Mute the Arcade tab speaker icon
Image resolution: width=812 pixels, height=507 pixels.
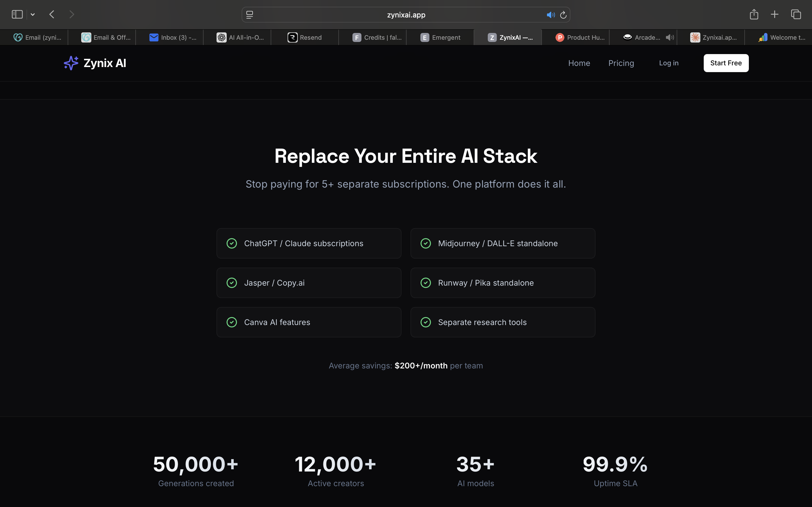[669, 37]
